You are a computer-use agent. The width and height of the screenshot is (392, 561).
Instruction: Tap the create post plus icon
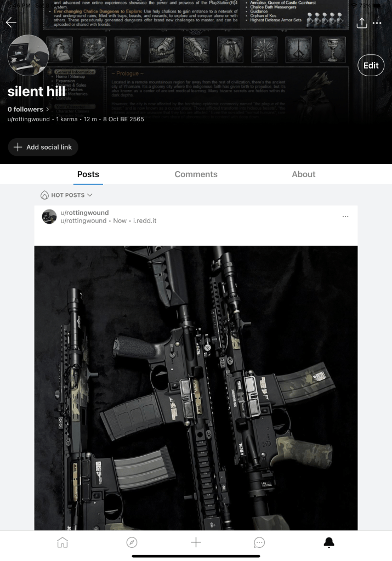coord(196,542)
